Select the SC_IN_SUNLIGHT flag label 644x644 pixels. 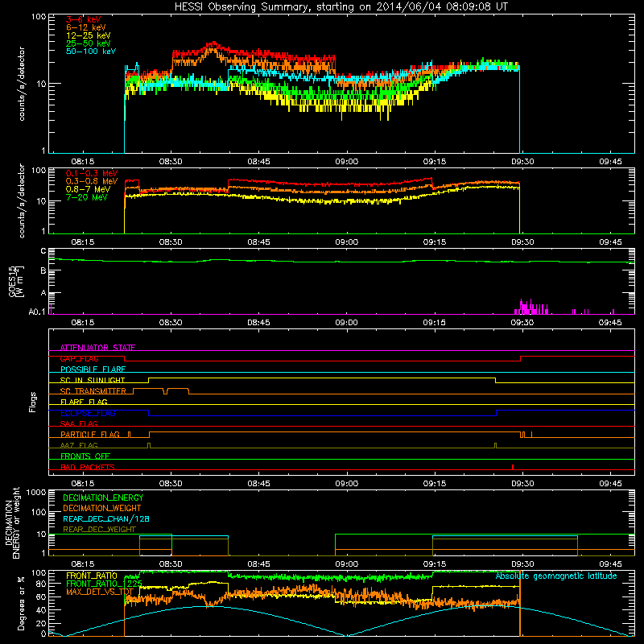(93, 380)
